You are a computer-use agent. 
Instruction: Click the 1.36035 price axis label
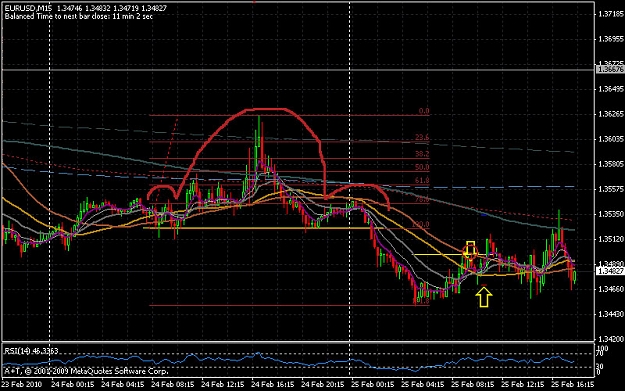coord(611,139)
